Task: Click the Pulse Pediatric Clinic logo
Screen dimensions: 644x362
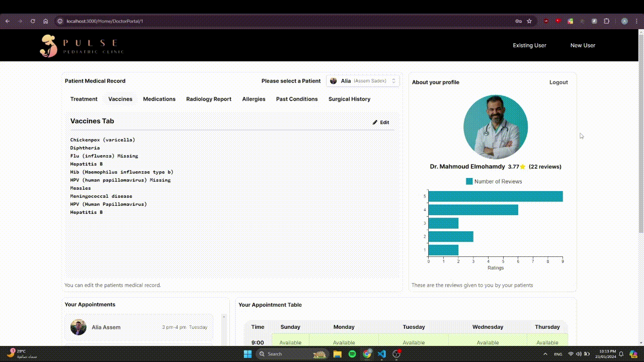Action: point(82,46)
